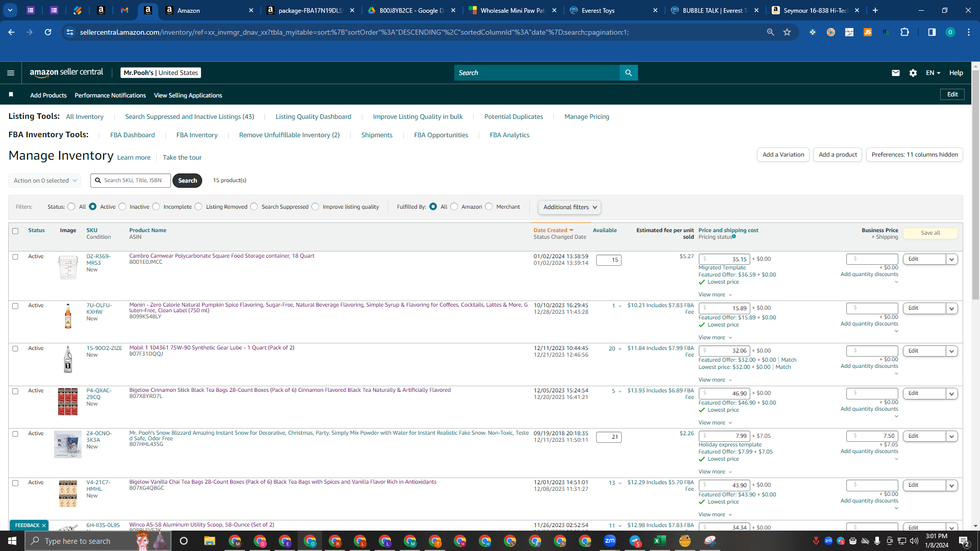Open Edit dropdown arrow for Cambro row
Screen dimensions: 980x551
pos(951,260)
